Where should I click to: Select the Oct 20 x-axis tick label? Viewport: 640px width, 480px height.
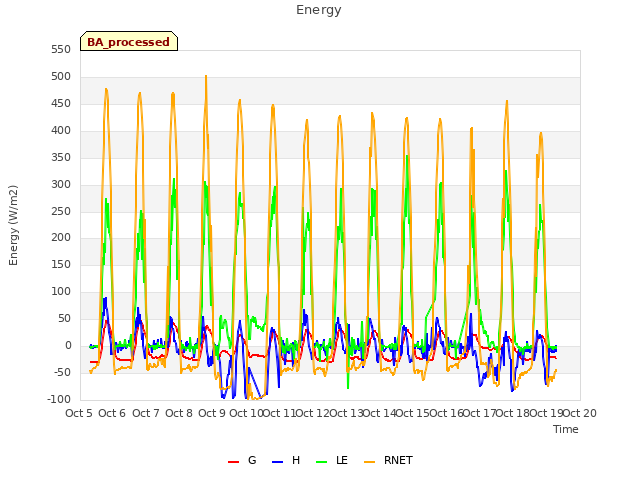pos(580,413)
